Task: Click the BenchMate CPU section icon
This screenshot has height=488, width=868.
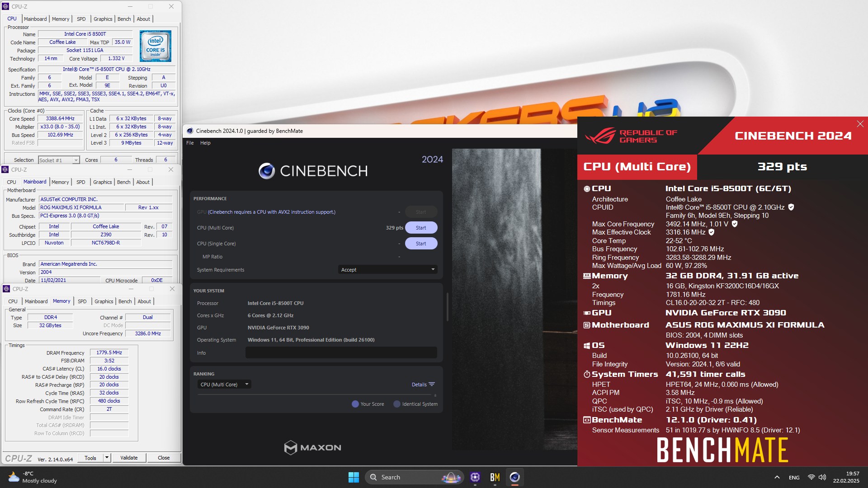Action: pyautogui.click(x=587, y=189)
